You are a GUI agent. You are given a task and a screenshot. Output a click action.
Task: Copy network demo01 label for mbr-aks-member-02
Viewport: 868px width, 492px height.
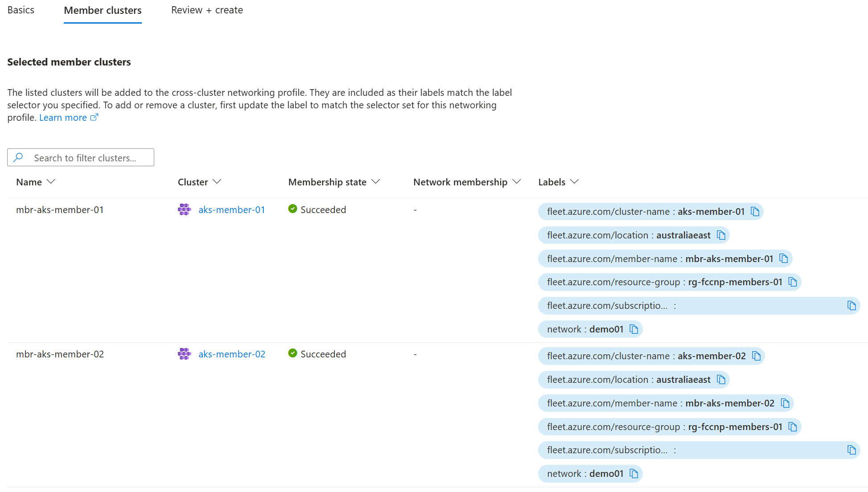coord(634,473)
